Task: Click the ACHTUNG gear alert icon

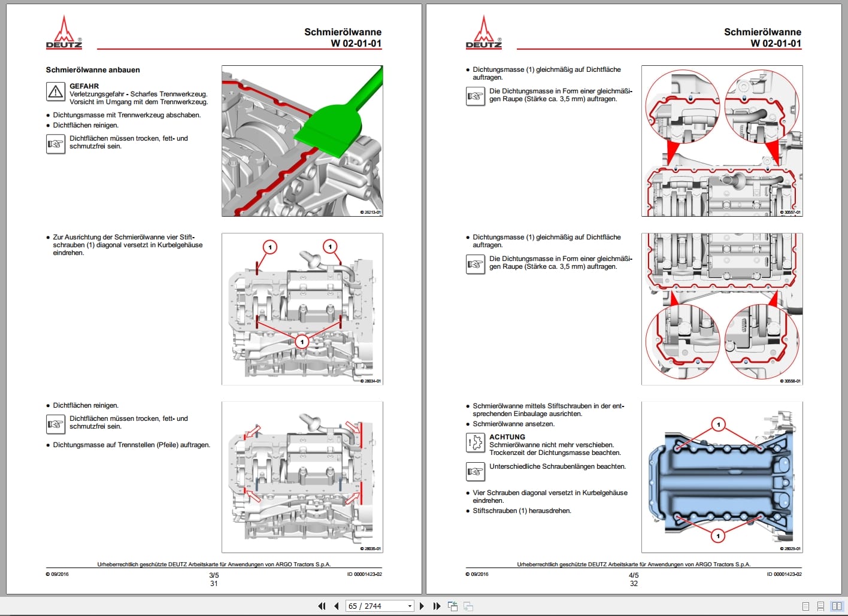Action: (475, 444)
